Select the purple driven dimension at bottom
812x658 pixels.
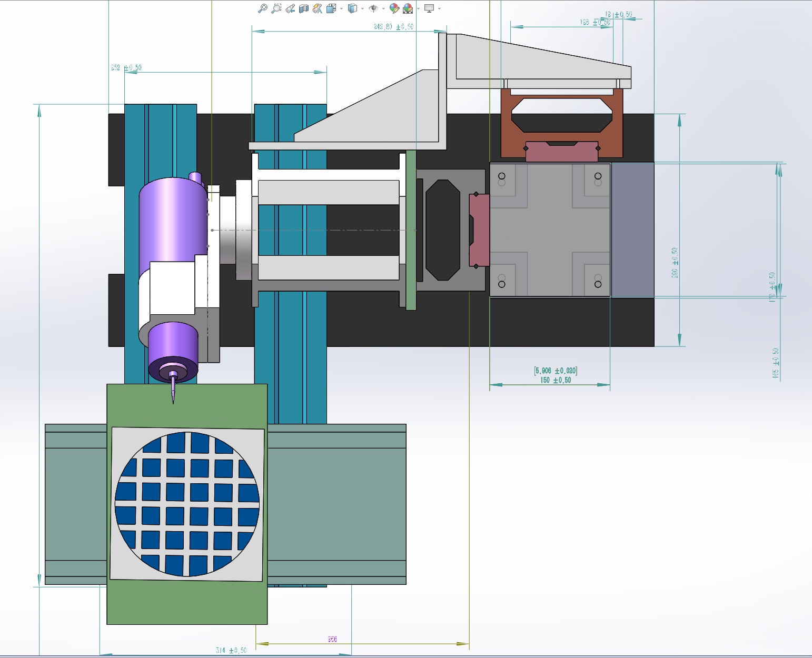[x=332, y=639]
